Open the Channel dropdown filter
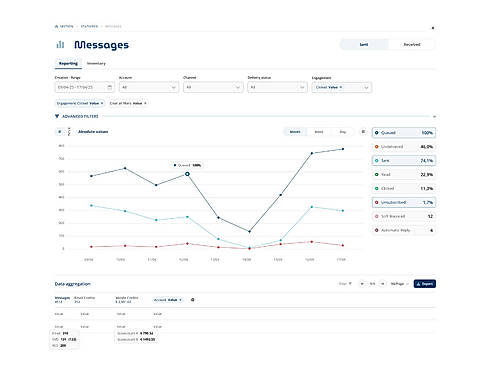The image size is (491, 368). tap(213, 87)
